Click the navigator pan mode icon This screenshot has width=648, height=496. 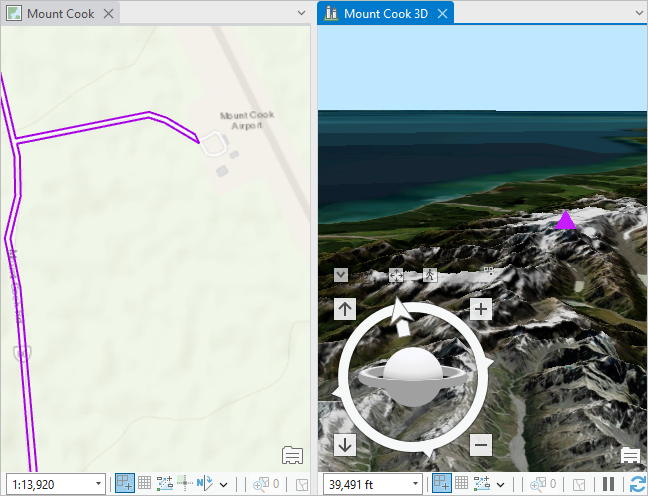pyautogui.click(x=396, y=274)
